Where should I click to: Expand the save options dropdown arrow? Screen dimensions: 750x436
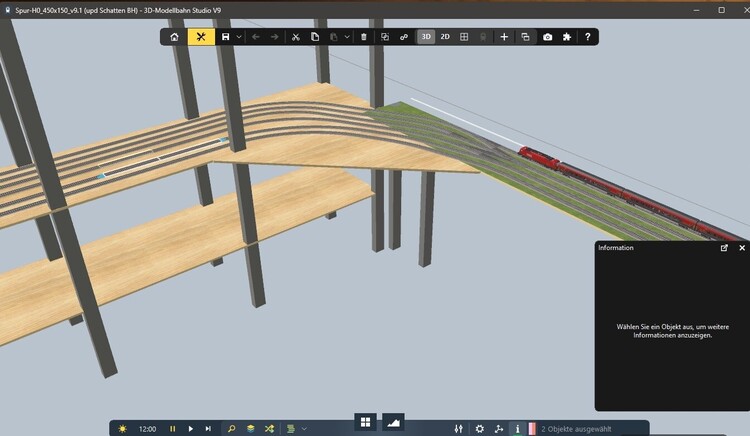pyautogui.click(x=238, y=37)
